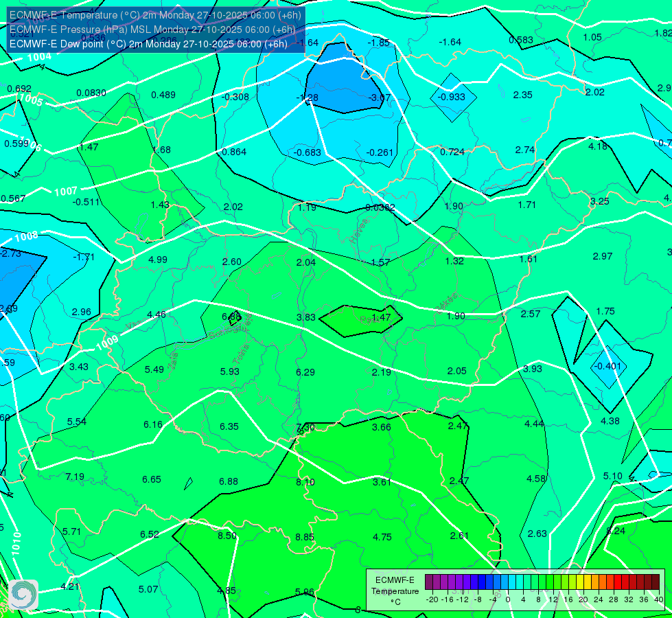Click the 3.83 dew point value
Image resolution: width=672 pixels, height=618 pixels.
click(x=306, y=317)
